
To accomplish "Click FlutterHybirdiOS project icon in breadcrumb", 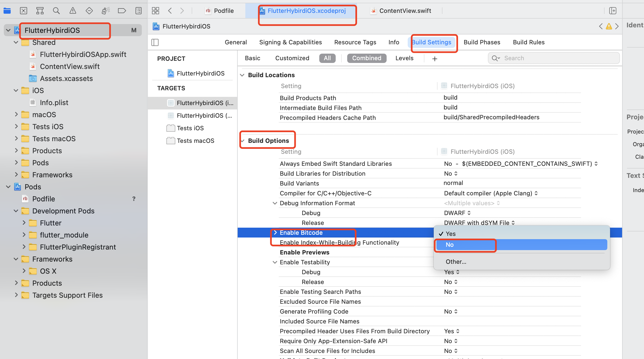I will pos(156,26).
